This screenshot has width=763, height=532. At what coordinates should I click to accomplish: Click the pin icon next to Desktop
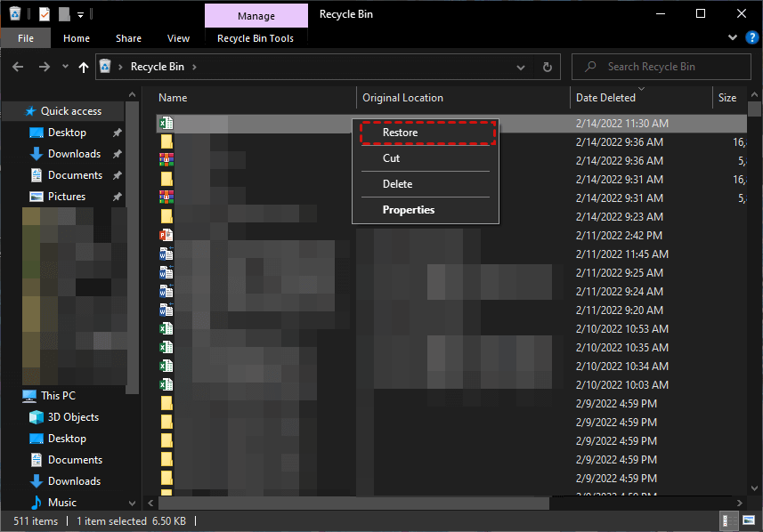[x=118, y=133]
